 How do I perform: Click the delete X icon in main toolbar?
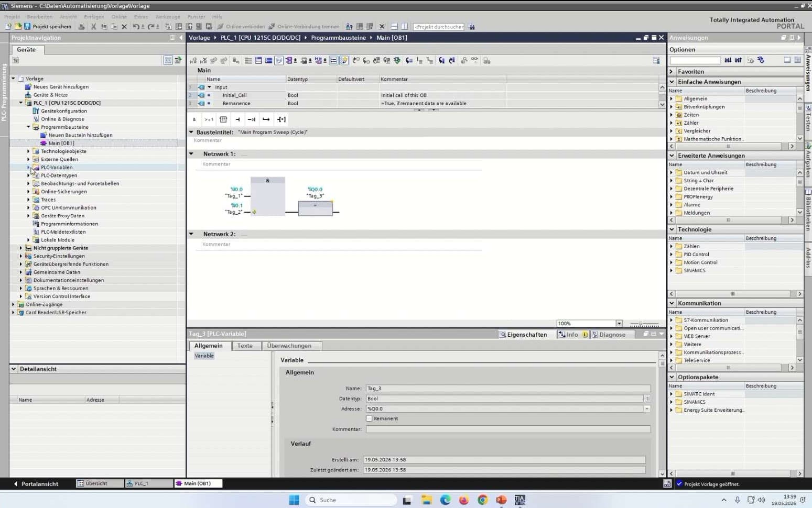pos(124,26)
